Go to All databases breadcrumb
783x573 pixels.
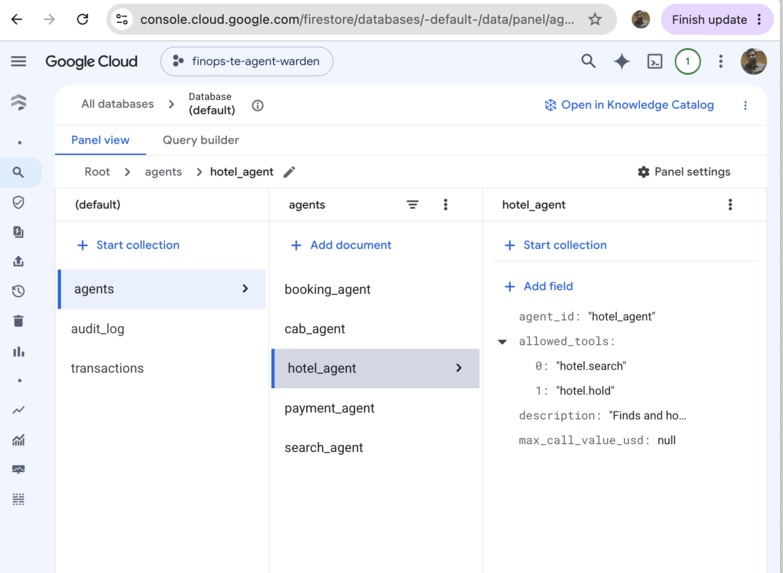point(118,104)
